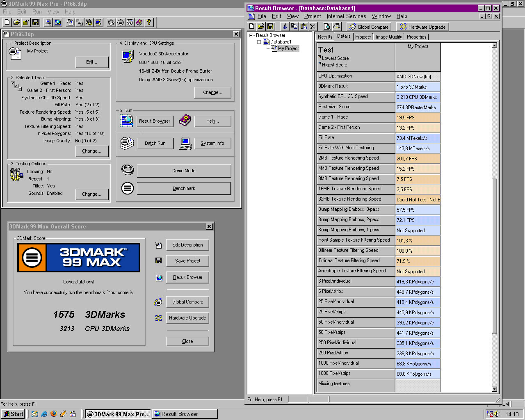Screen dimensions: 525x420
Task: Click Save floppy icon in 3DMark toolbar
Action: pyautogui.click(x=35, y=22)
